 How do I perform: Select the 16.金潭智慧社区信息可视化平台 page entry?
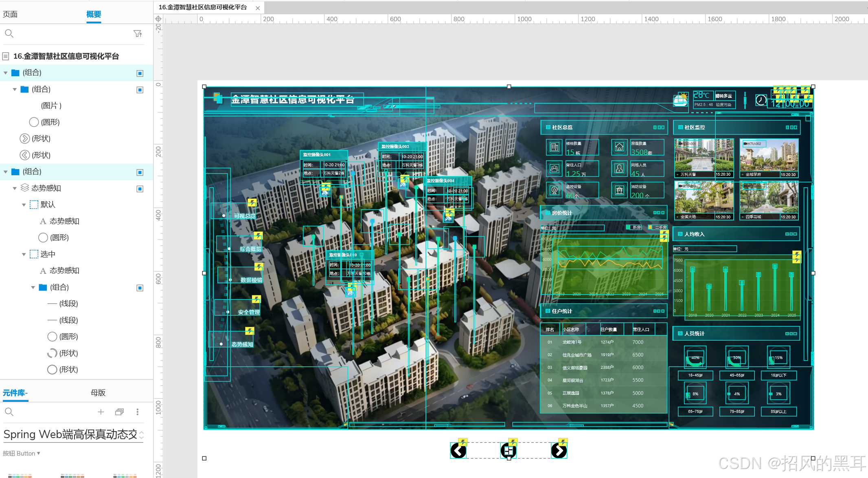tap(66, 56)
